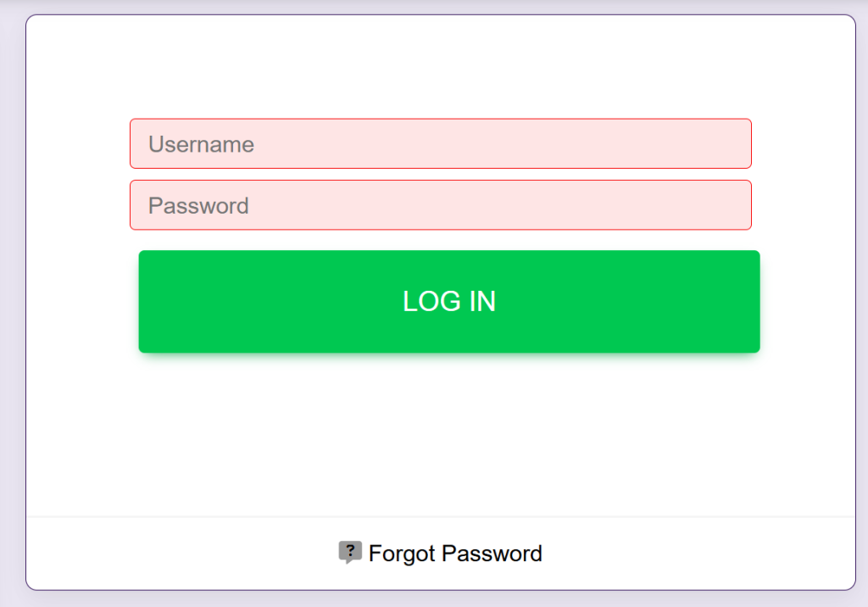Hit the gray icon beside Forgot Password
The width and height of the screenshot is (868, 607).
pos(350,553)
